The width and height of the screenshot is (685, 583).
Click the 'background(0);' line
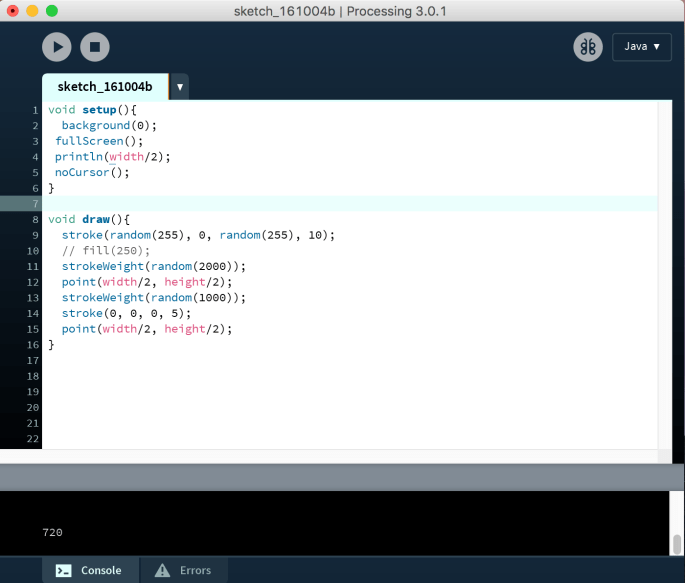[109, 125]
